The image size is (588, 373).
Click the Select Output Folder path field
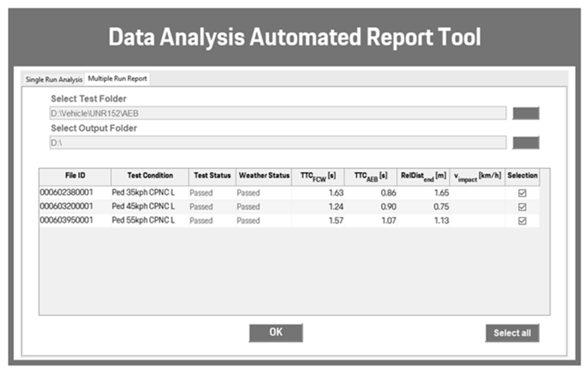278,142
